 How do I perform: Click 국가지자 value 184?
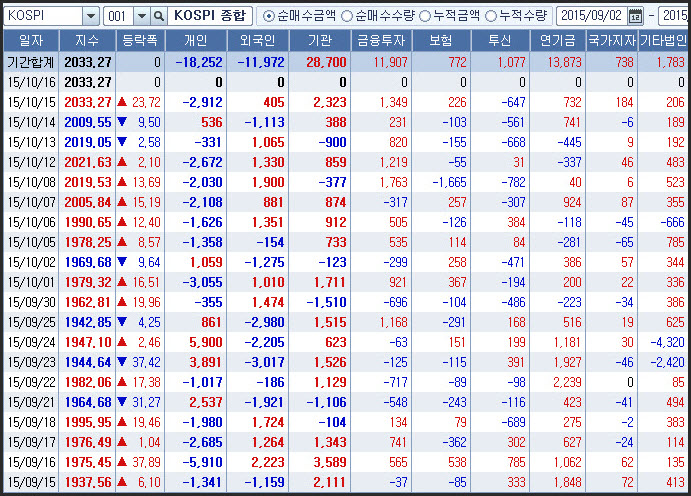click(x=624, y=102)
